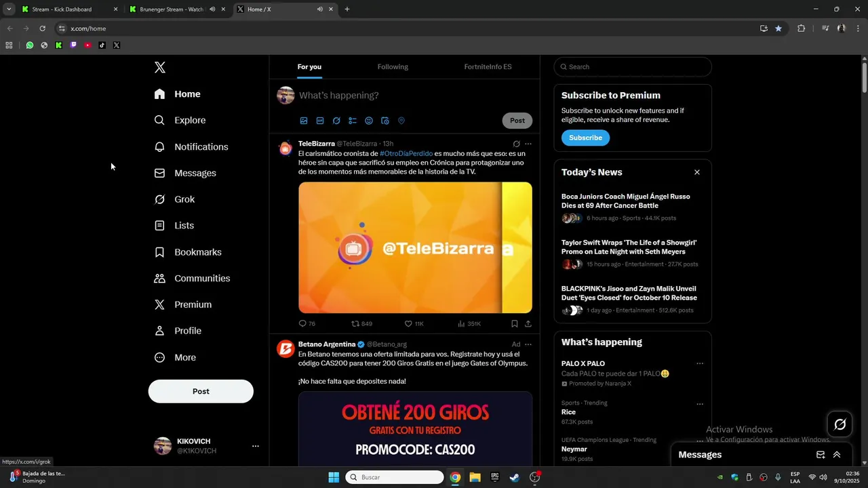Dismiss the Today's News panel

(x=697, y=172)
